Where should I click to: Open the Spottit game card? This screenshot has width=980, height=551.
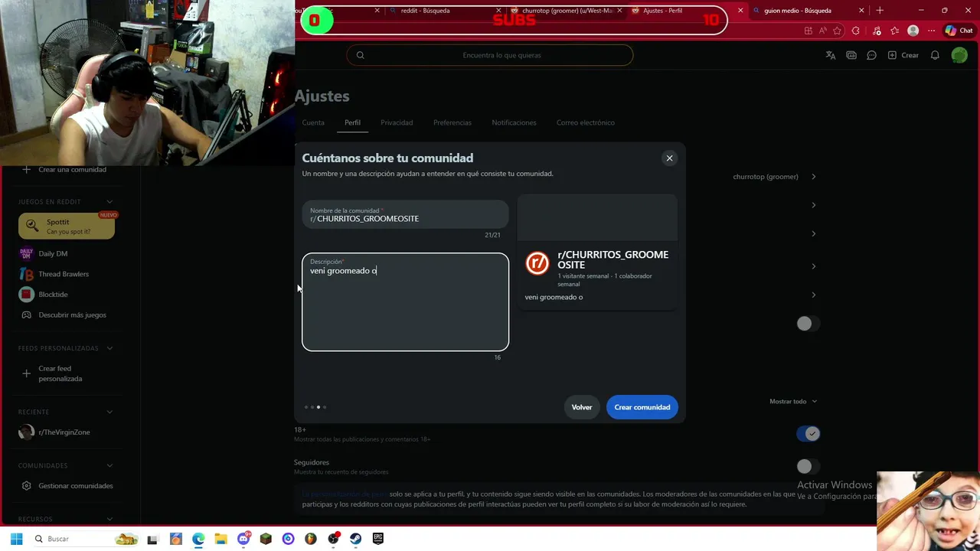pos(67,227)
